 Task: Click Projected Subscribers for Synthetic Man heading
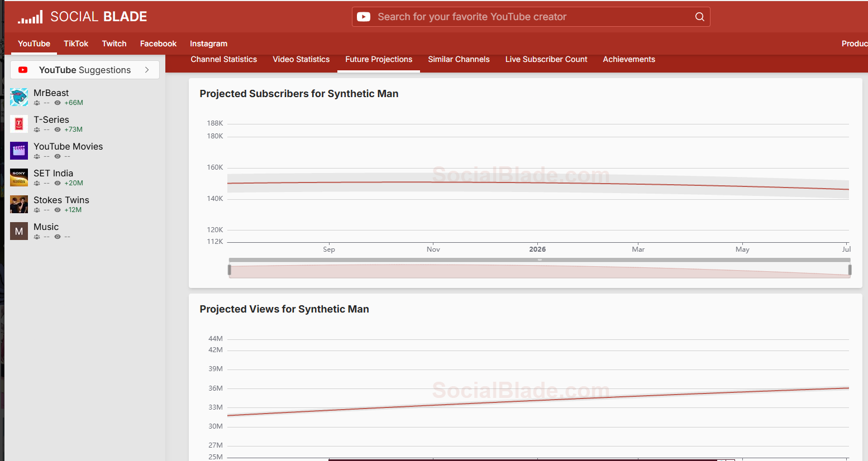299,94
